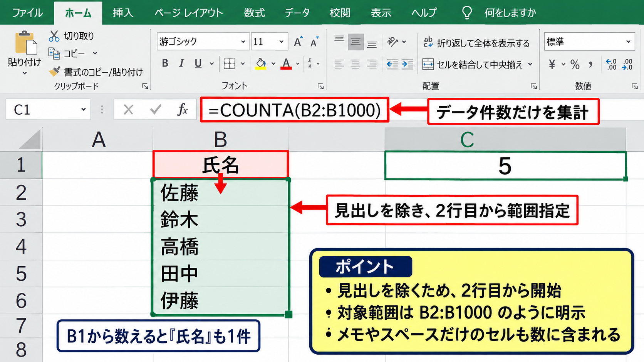This screenshot has width=644, height=362.
Task: Open alignment group dialog launcher
Action: [534, 86]
